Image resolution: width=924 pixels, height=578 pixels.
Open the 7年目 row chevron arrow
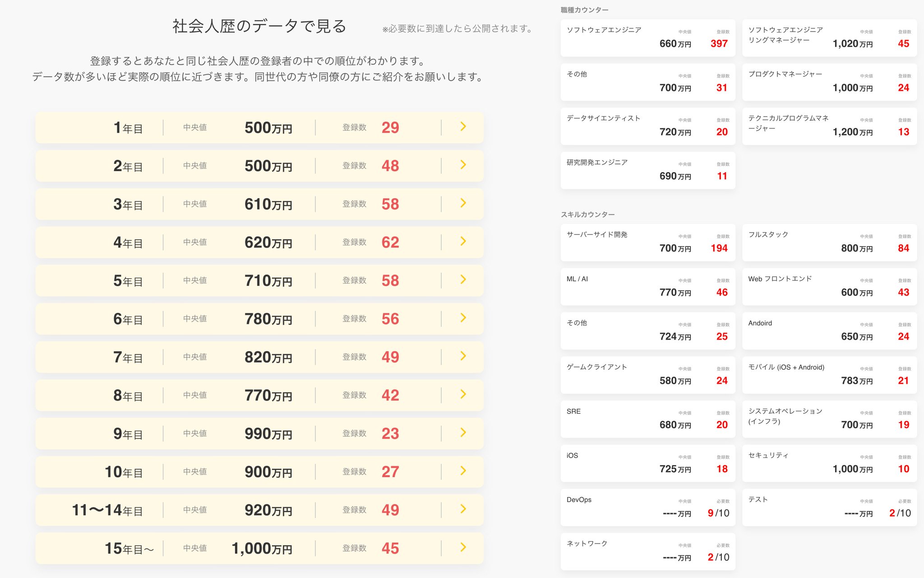point(463,356)
